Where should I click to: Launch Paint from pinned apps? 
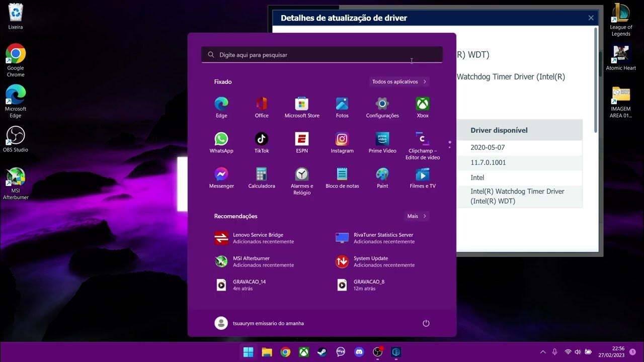pos(382,178)
